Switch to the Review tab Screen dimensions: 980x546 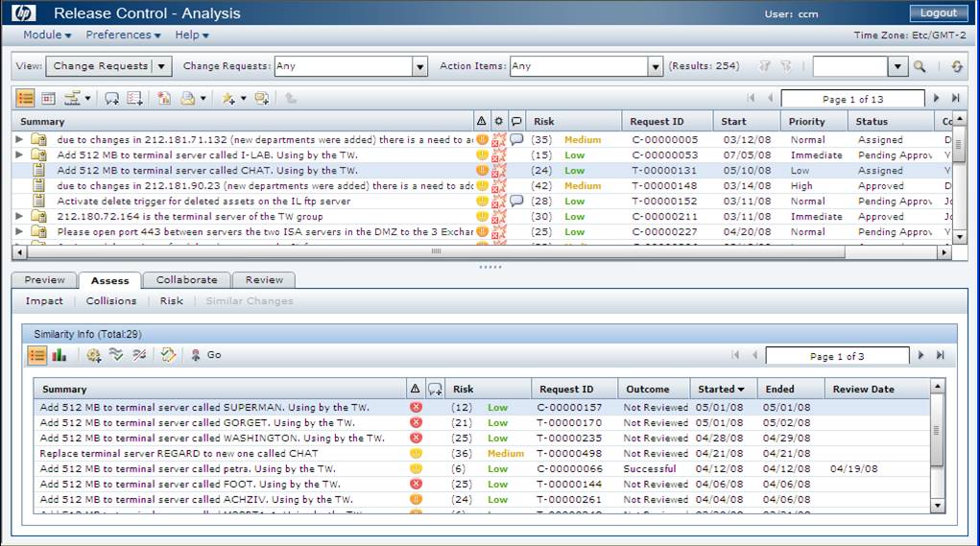[264, 280]
